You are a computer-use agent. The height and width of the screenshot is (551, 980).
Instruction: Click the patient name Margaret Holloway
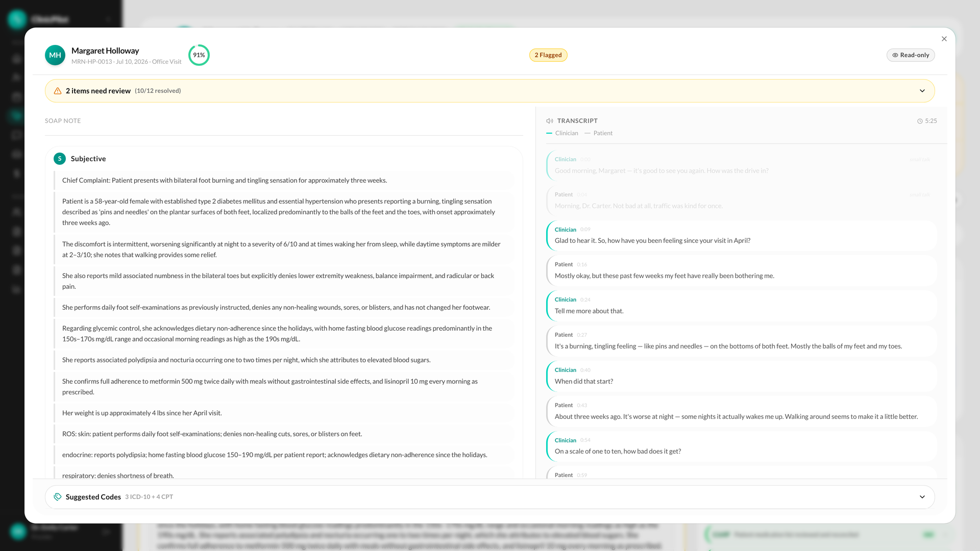click(x=105, y=51)
